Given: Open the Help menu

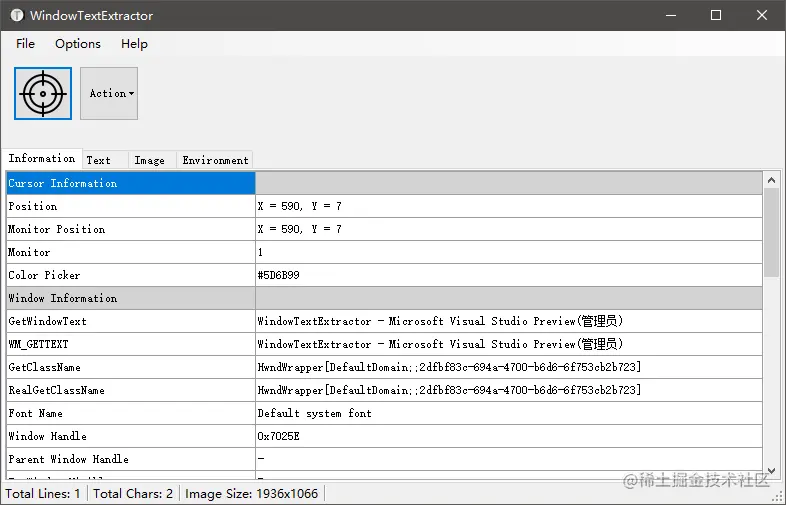Looking at the screenshot, I should pyautogui.click(x=134, y=44).
